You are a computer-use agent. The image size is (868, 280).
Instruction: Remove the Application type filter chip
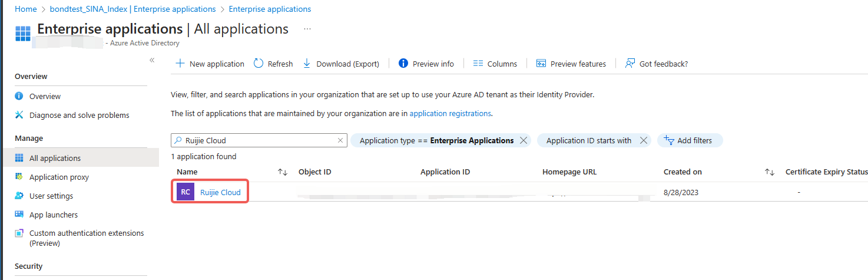click(x=524, y=140)
